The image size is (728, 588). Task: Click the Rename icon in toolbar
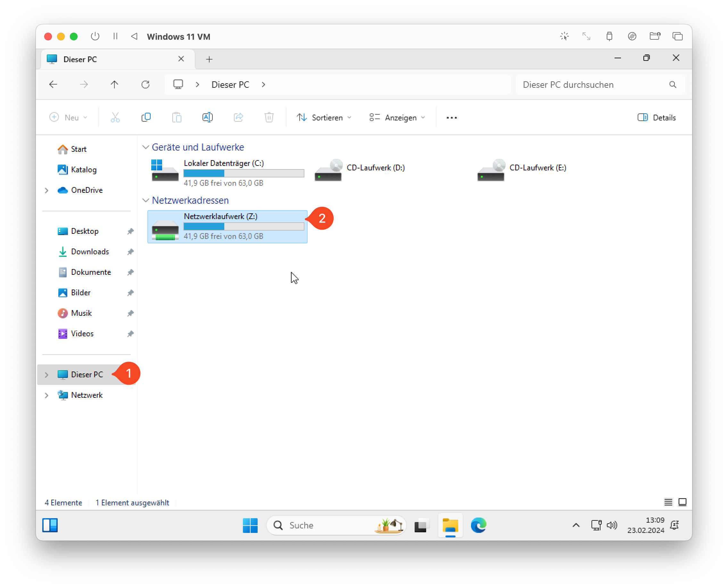coord(207,118)
